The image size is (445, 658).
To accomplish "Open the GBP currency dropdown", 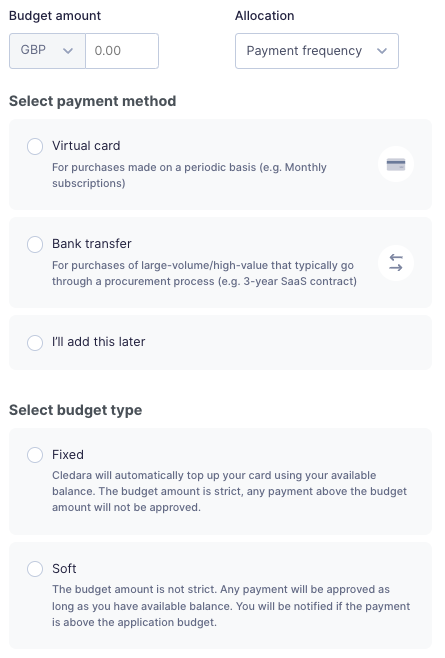I will (x=47, y=51).
